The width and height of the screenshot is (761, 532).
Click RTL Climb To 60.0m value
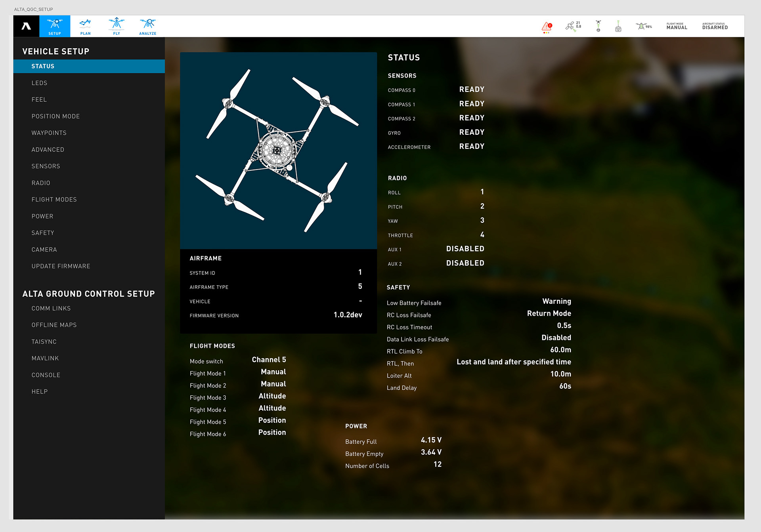pyautogui.click(x=560, y=350)
